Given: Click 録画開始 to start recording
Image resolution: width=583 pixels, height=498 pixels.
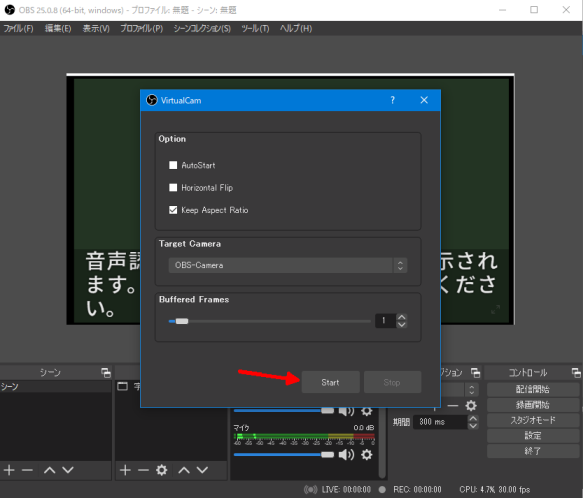Looking at the screenshot, I should click(533, 405).
